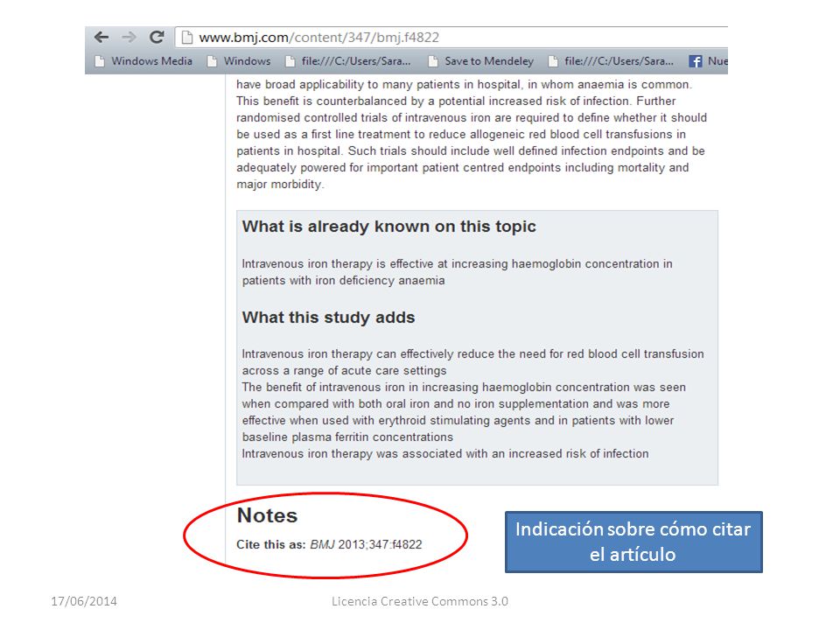Click Save to Mendeley bookmark page icon
Viewport: 840px width, 630px height.
pyautogui.click(x=433, y=61)
